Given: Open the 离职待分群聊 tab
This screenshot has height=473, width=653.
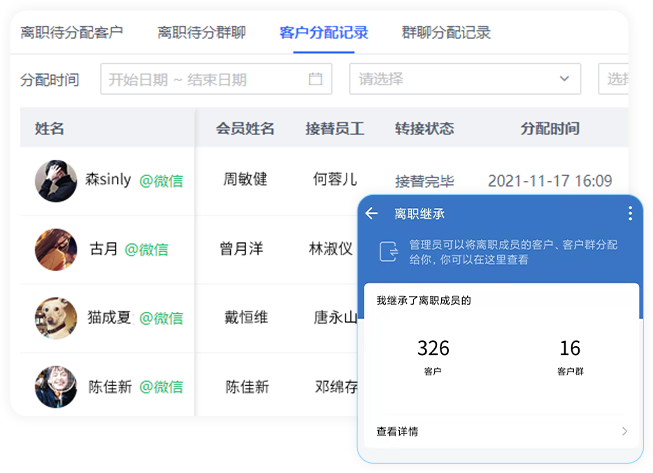Looking at the screenshot, I should (202, 32).
